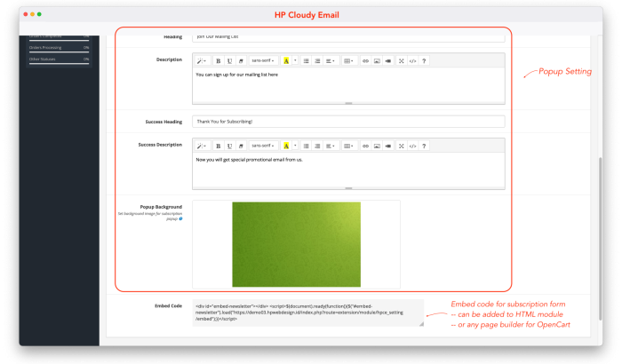Toggle Underline in the Description editor toolbar
The width and height of the screenshot is (622, 364).
click(229, 60)
